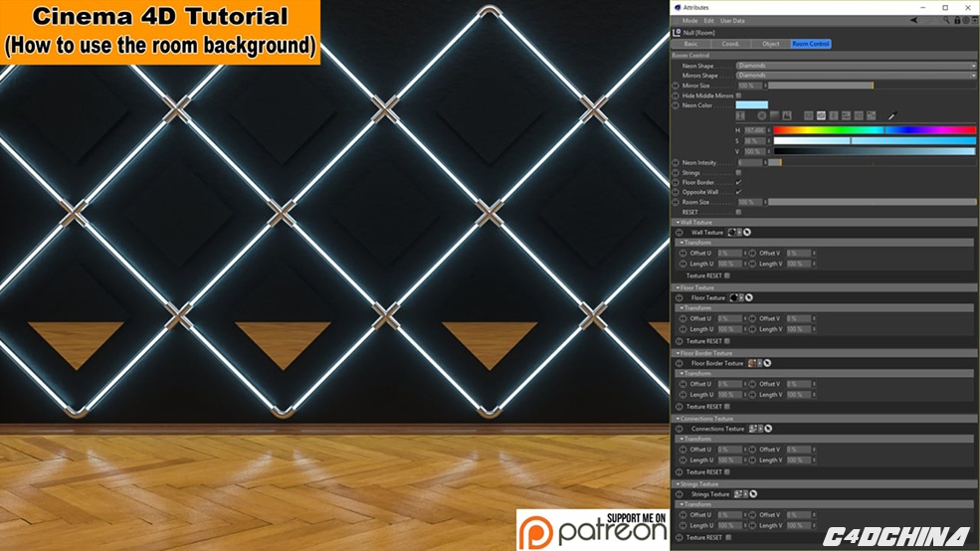The image size is (980, 551).
Task: Click the Strings Texture pick-object icon
Action: point(753,494)
